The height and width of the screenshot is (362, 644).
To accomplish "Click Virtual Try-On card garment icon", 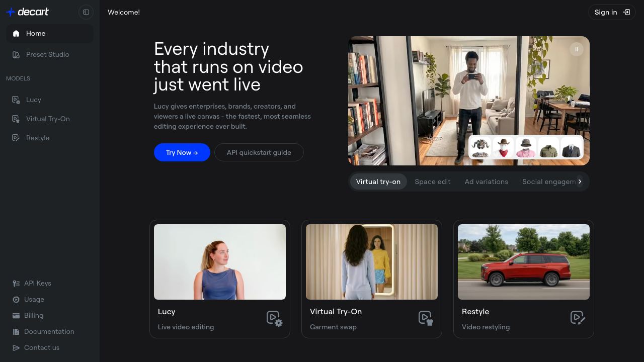I will (x=426, y=318).
